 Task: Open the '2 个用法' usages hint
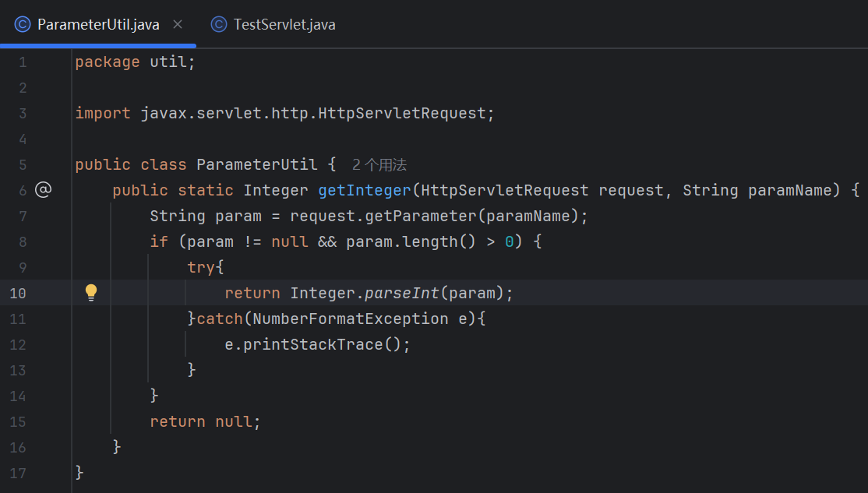click(379, 165)
